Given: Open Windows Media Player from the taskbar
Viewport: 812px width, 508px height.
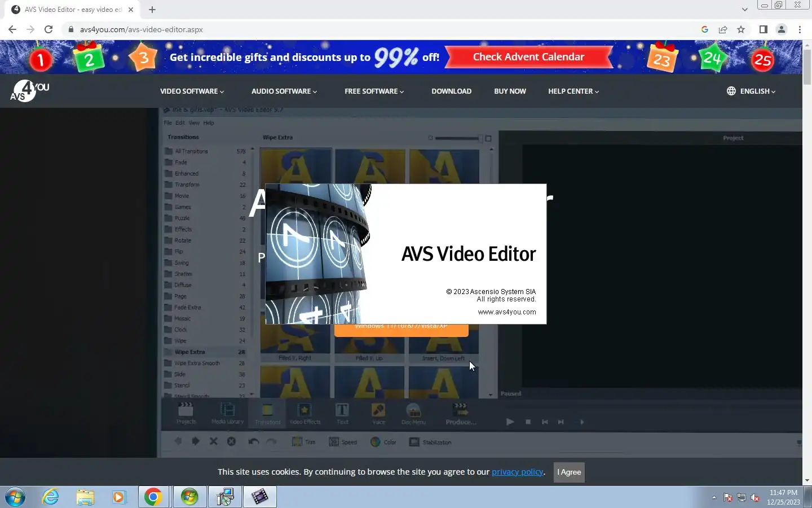Looking at the screenshot, I should (119, 497).
